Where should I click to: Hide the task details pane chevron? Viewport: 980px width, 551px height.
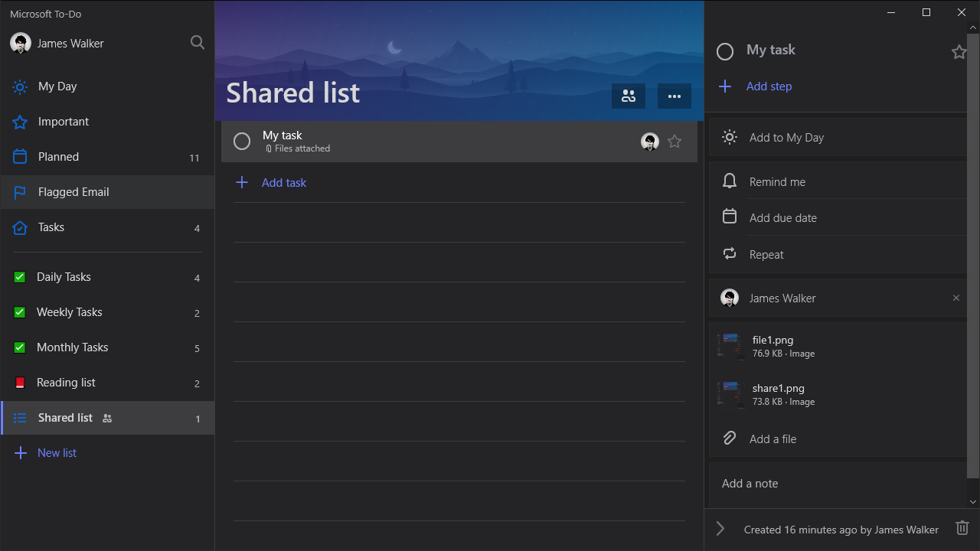click(720, 529)
